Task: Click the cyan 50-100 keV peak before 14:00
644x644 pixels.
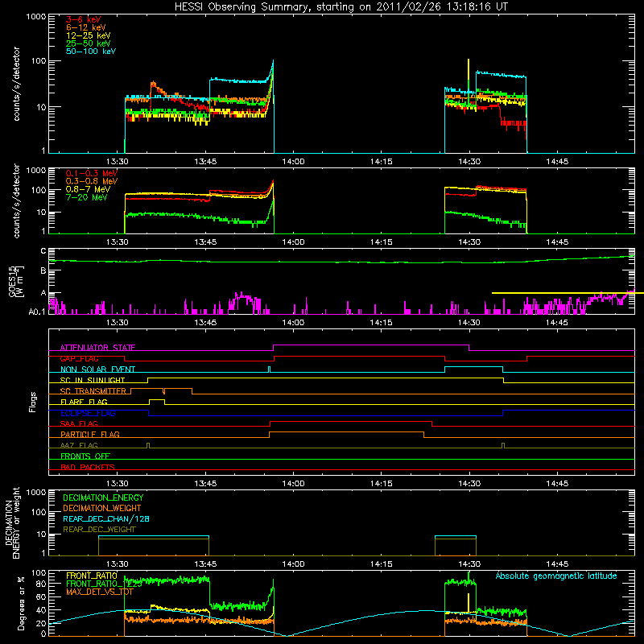Action: click(x=273, y=63)
